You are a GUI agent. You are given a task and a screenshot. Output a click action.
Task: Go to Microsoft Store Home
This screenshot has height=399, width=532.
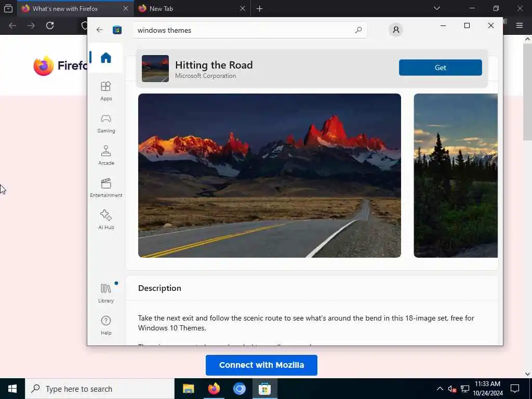click(106, 58)
